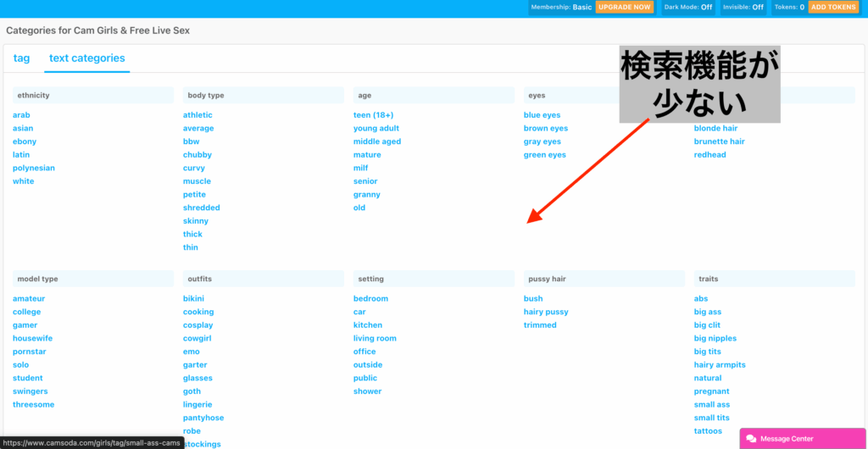This screenshot has height=449, width=868.
Task: Click the green eyes link
Action: (x=544, y=155)
